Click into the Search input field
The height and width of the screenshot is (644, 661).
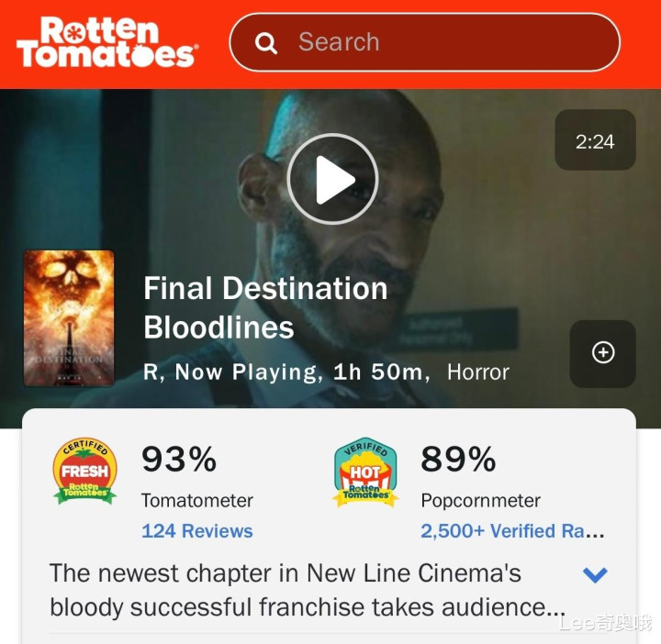tap(425, 42)
